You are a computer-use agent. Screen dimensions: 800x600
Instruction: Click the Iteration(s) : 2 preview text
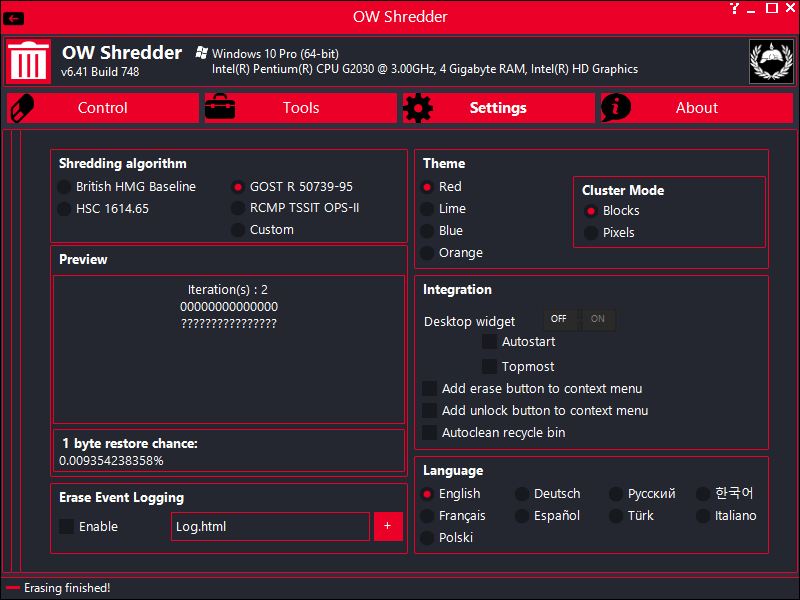tap(228, 290)
